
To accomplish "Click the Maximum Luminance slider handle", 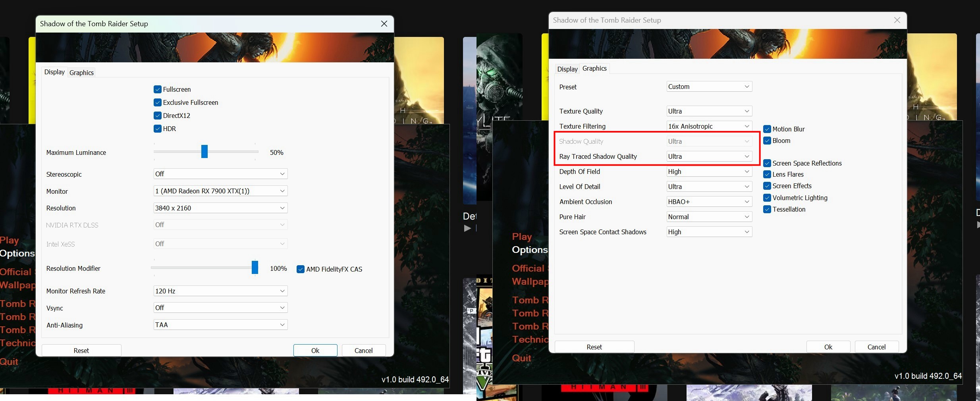I will [204, 151].
